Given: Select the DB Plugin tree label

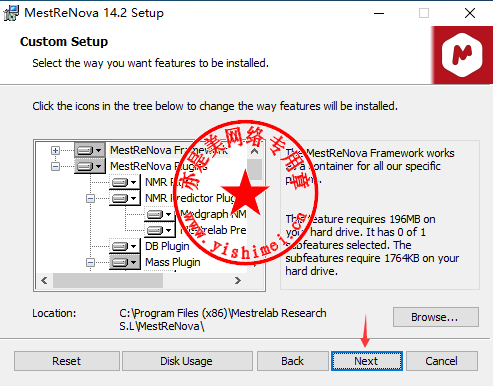Looking at the screenshot, I should pyautogui.click(x=167, y=246).
